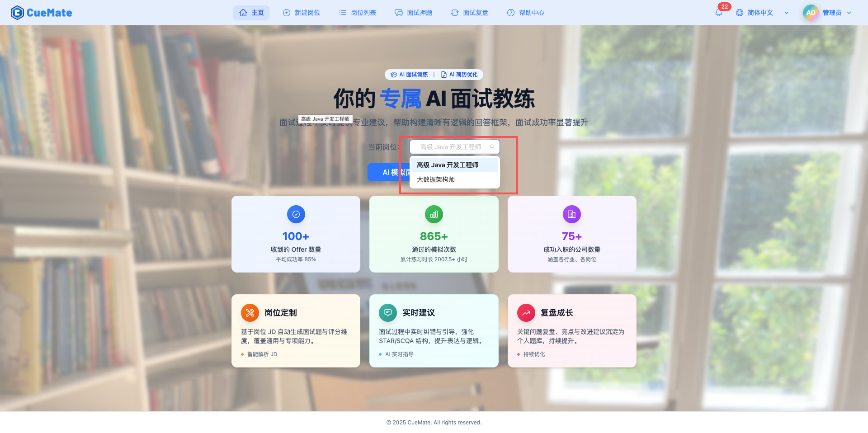Switch to the 岗位列表 menu item
This screenshot has height=433, width=868.
358,13
